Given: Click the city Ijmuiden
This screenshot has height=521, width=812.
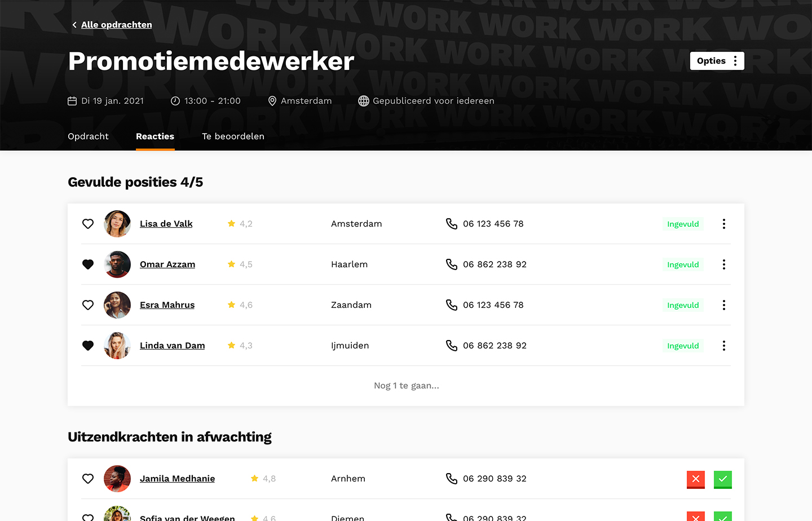Looking at the screenshot, I should click(350, 346).
